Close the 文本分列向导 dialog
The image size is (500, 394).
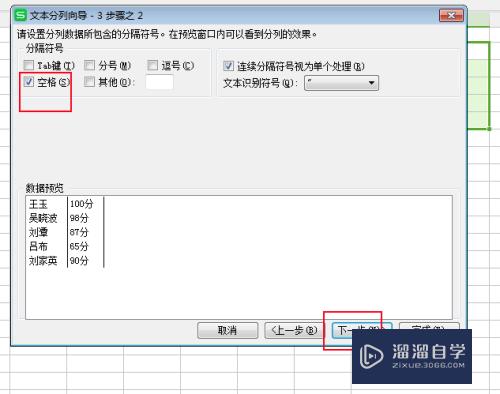click(x=451, y=15)
